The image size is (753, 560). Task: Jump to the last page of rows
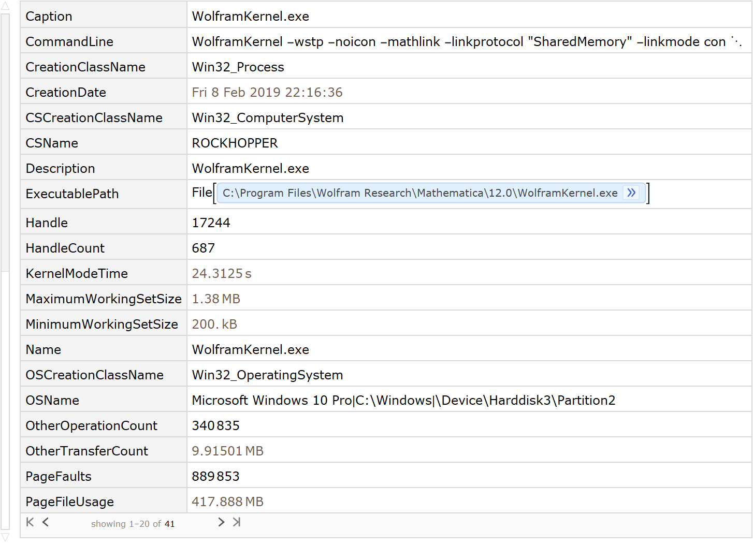(x=237, y=522)
